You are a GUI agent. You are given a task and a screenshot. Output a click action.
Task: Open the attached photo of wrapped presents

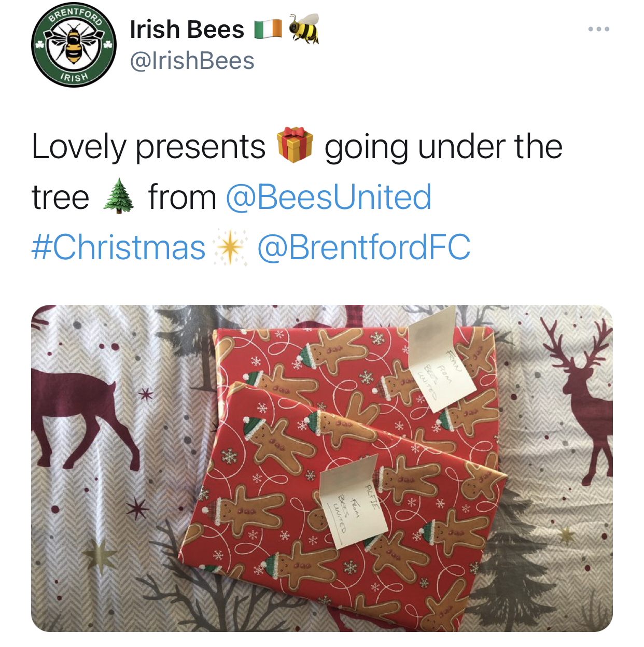tap(322, 468)
